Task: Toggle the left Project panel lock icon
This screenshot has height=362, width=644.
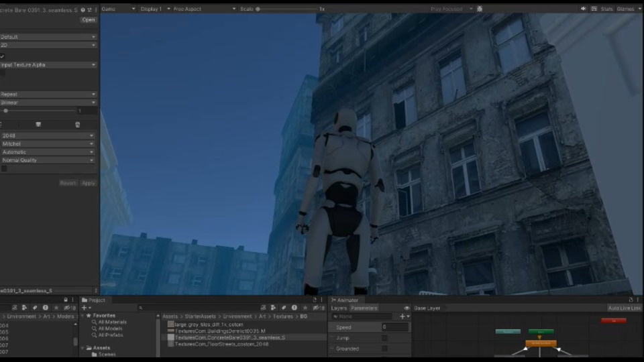Action: click(x=65, y=300)
